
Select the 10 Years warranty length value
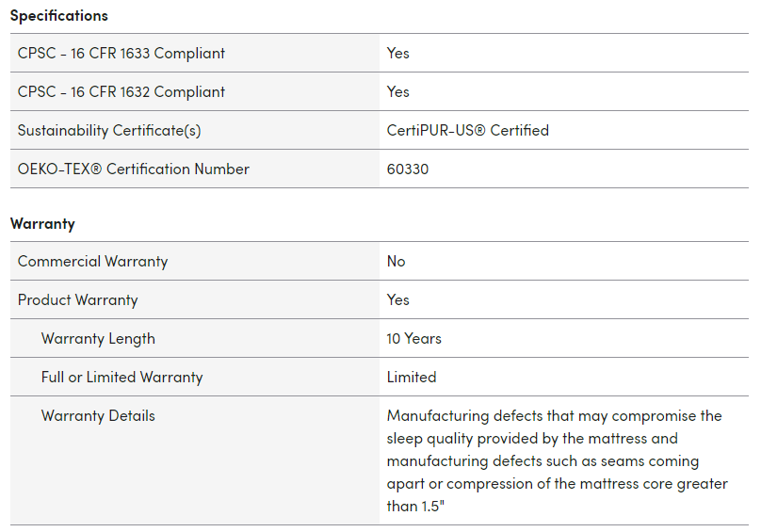413,338
